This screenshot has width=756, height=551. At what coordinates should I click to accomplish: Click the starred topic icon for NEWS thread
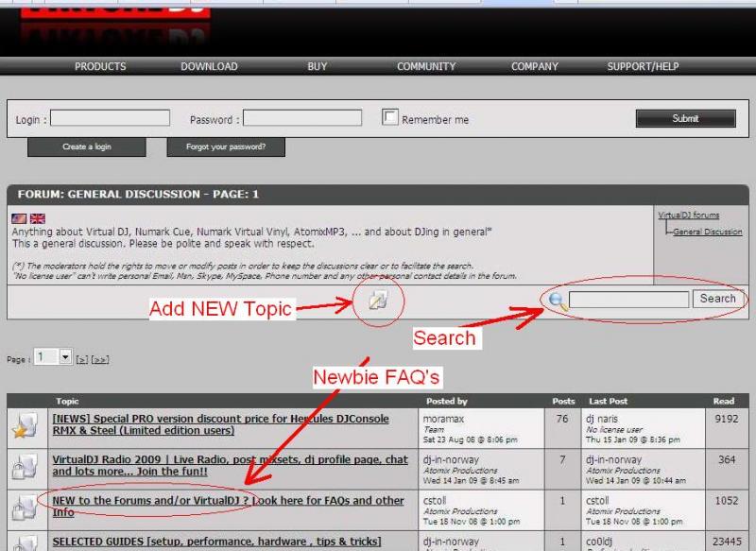(x=25, y=425)
